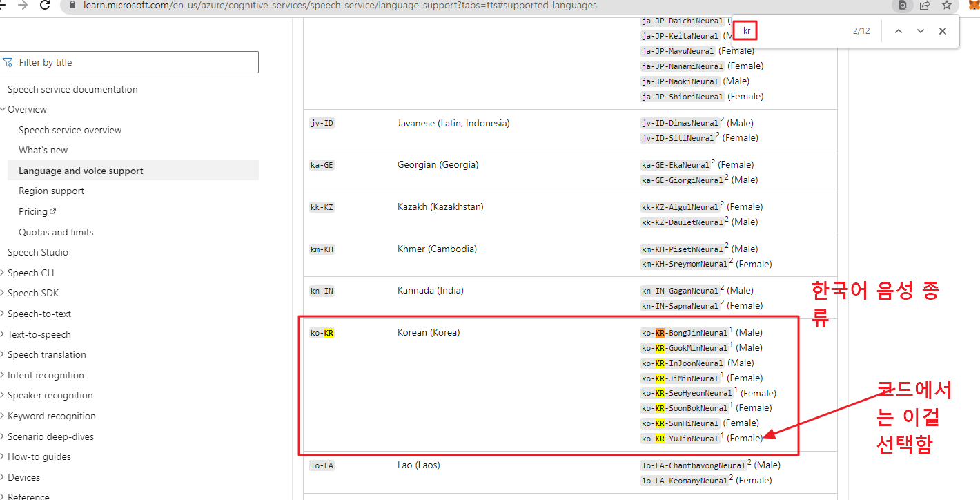Collapse the Overview section
The width and height of the screenshot is (980, 500).
3,109
